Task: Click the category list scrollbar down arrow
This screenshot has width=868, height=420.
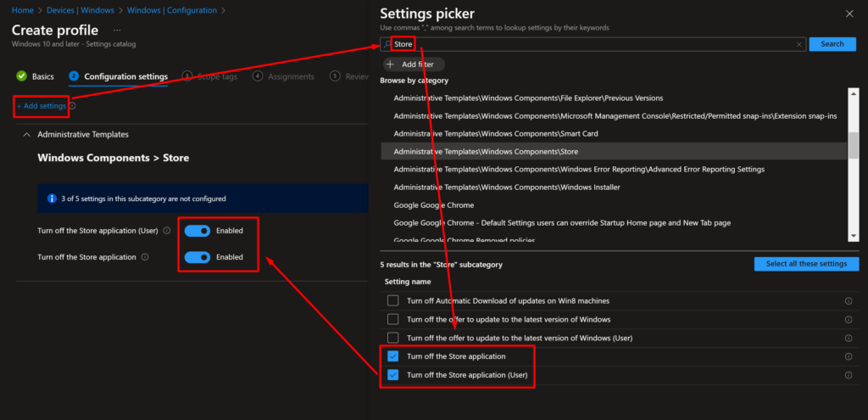Action: pyautogui.click(x=854, y=236)
